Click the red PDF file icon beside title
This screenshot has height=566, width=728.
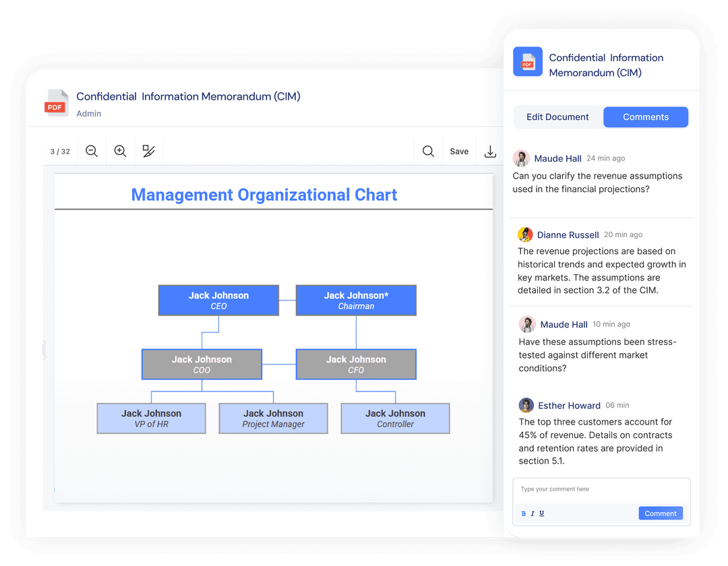[x=57, y=102]
